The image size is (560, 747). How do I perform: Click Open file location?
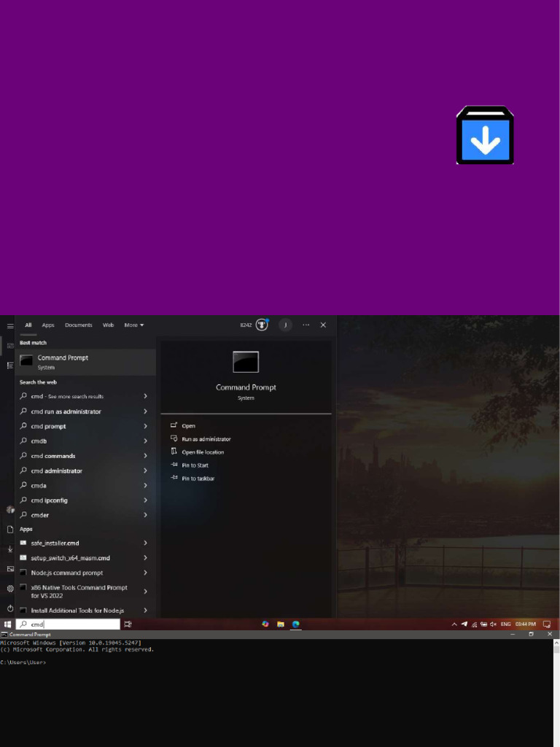tap(203, 452)
